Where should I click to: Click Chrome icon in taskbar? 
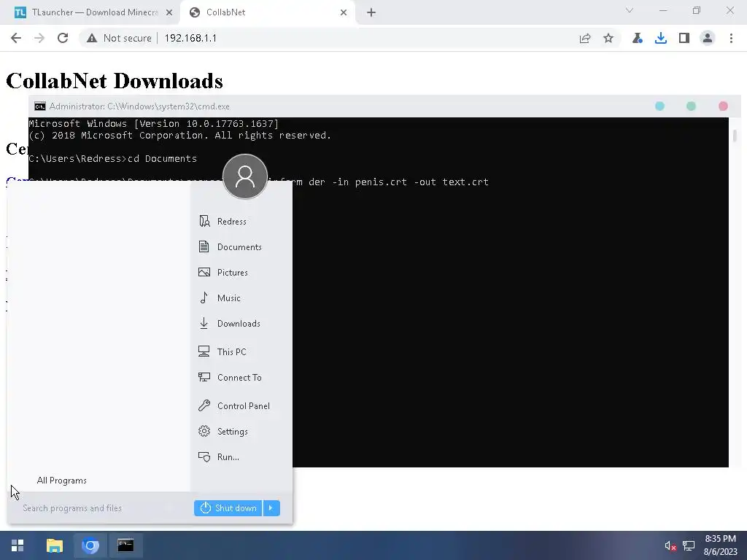pos(90,545)
